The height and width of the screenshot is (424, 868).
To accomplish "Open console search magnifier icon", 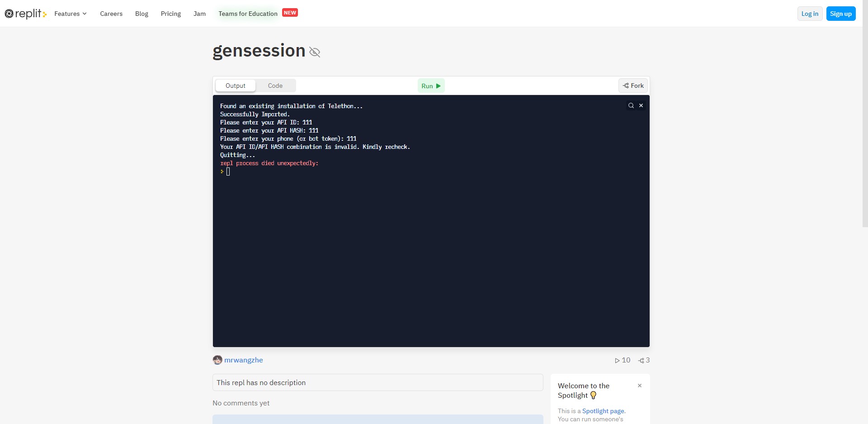I will (631, 105).
